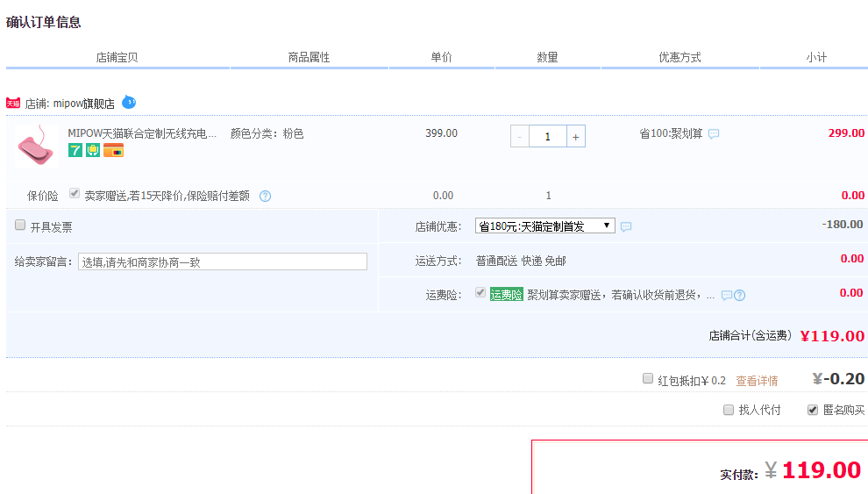Screen dimensions: 868x494
Task: Increase quantity with the plus button
Action: pos(576,136)
